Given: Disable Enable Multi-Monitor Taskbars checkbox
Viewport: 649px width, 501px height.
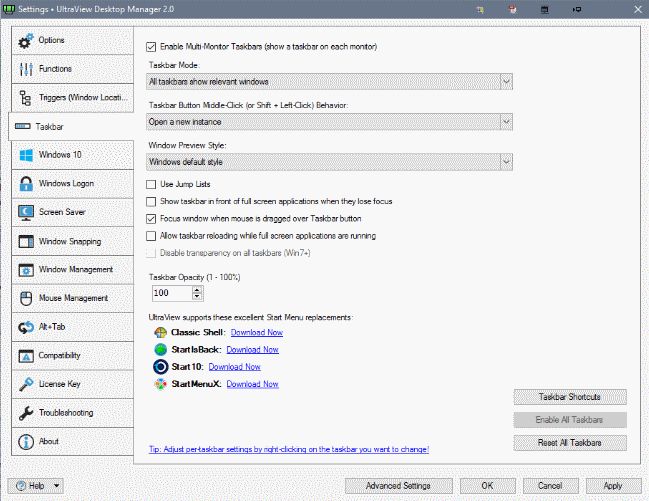Looking at the screenshot, I should pyautogui.click(x=152, y=46).
